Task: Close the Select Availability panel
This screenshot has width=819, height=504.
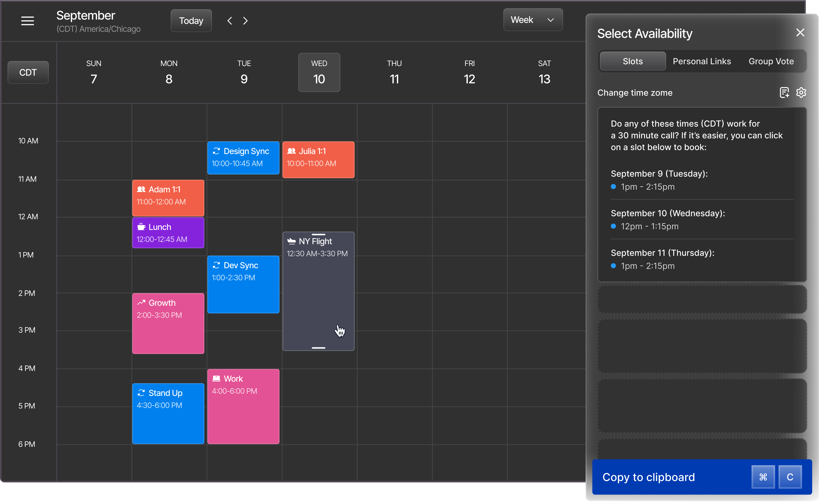Action: point(800,33)
